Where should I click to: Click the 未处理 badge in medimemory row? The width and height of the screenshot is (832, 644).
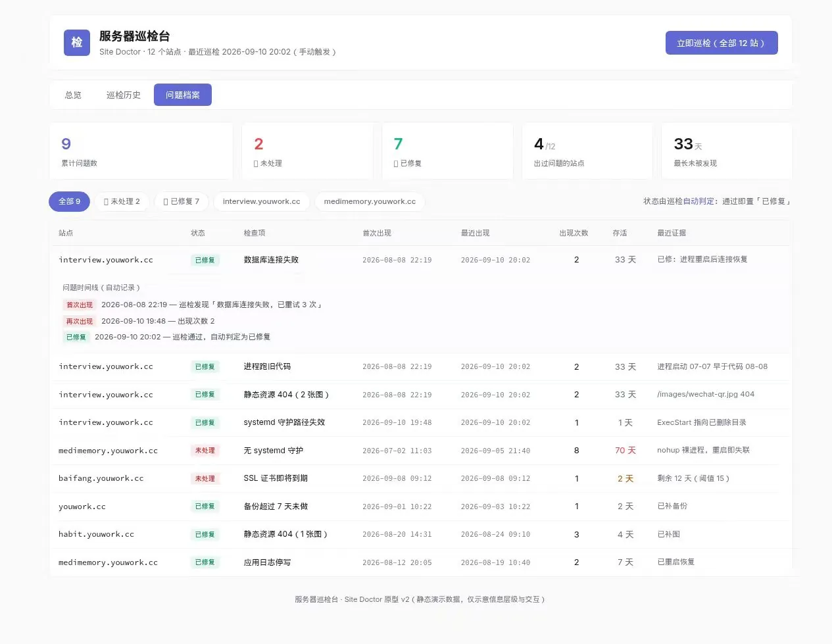[x=205, y=451]
